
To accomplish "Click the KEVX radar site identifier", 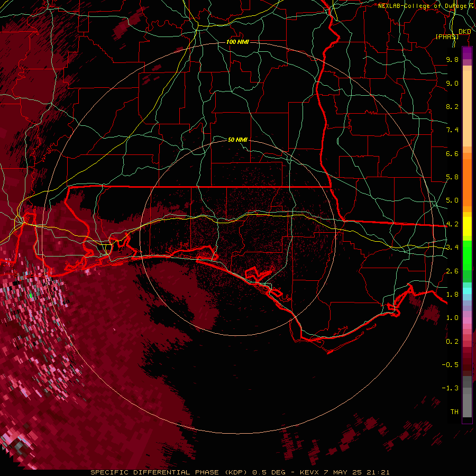I will point(309,472).
